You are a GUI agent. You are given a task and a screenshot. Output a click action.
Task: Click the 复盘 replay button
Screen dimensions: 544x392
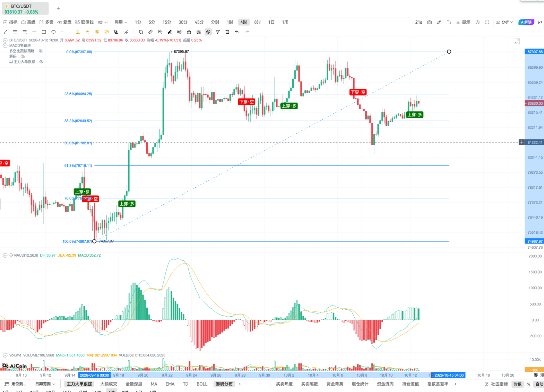(64, 22)
